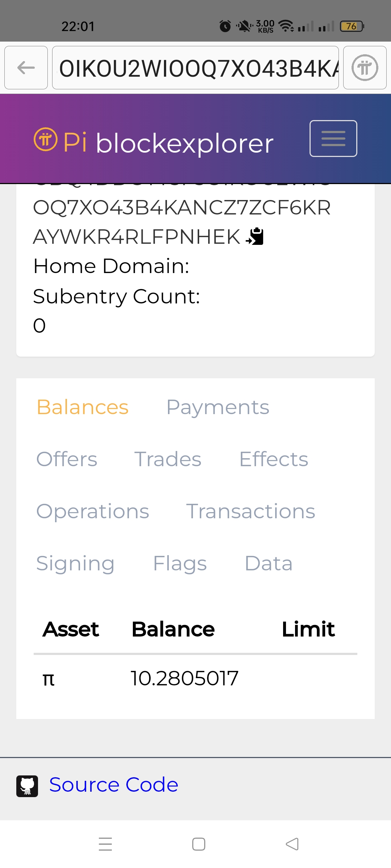Tap the Android home button

[199, 844]
